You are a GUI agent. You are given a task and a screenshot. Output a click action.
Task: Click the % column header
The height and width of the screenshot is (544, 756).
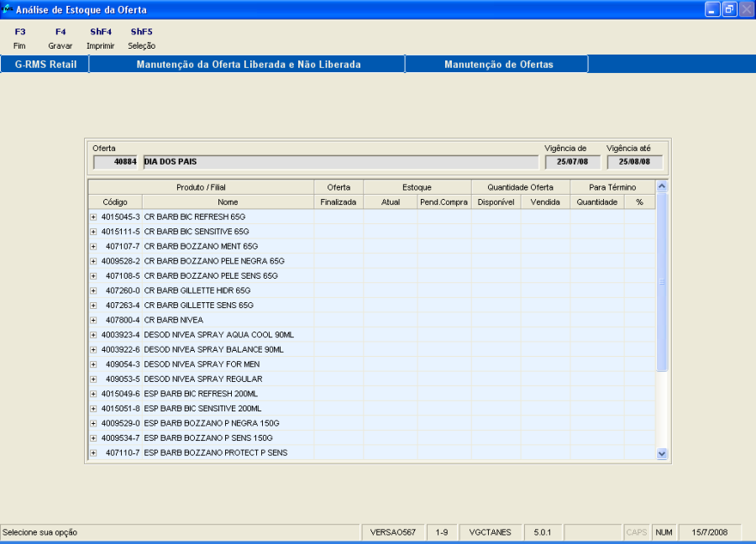coord(640,201)
